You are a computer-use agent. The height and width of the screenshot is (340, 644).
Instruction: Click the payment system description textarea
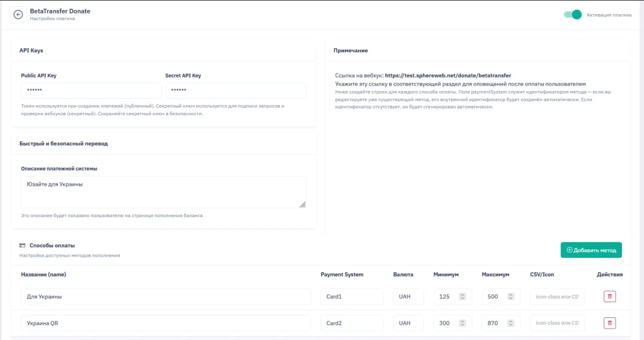coord(163,191)
